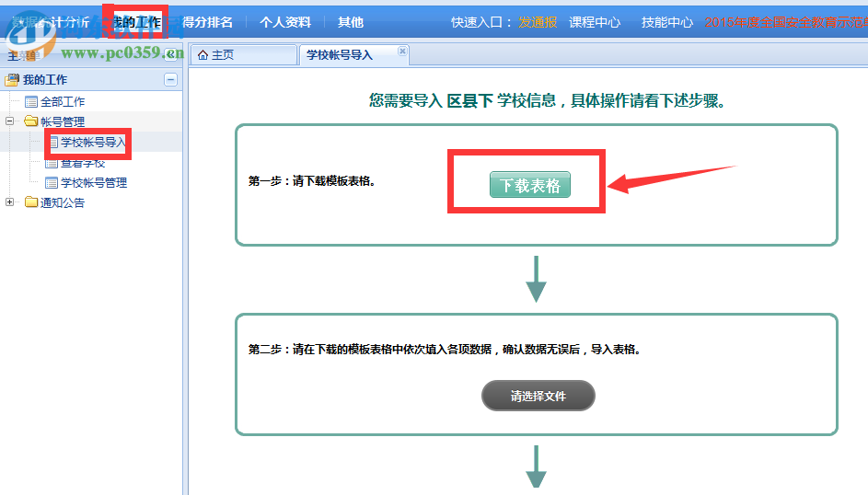
Task: Select 帐号管理 folder label
Action: pos(63,121)
